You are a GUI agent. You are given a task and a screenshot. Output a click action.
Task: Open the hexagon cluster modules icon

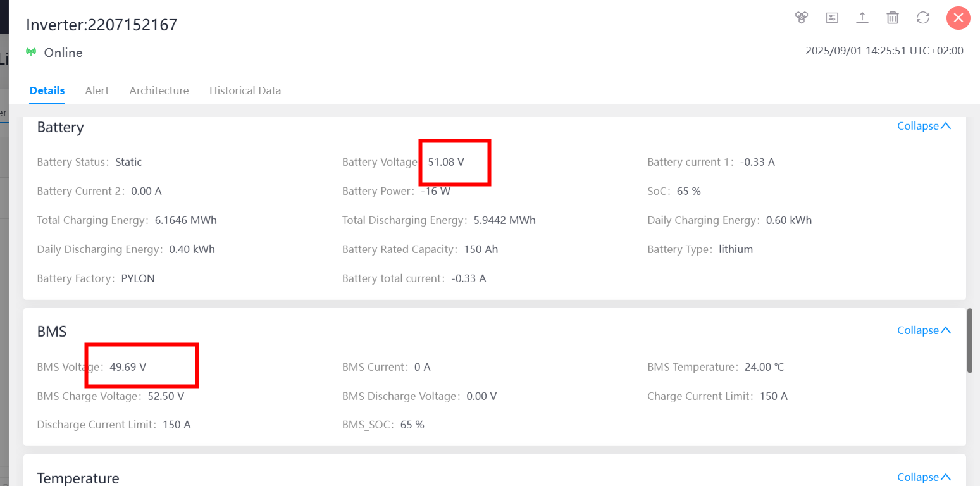point(802,18)
